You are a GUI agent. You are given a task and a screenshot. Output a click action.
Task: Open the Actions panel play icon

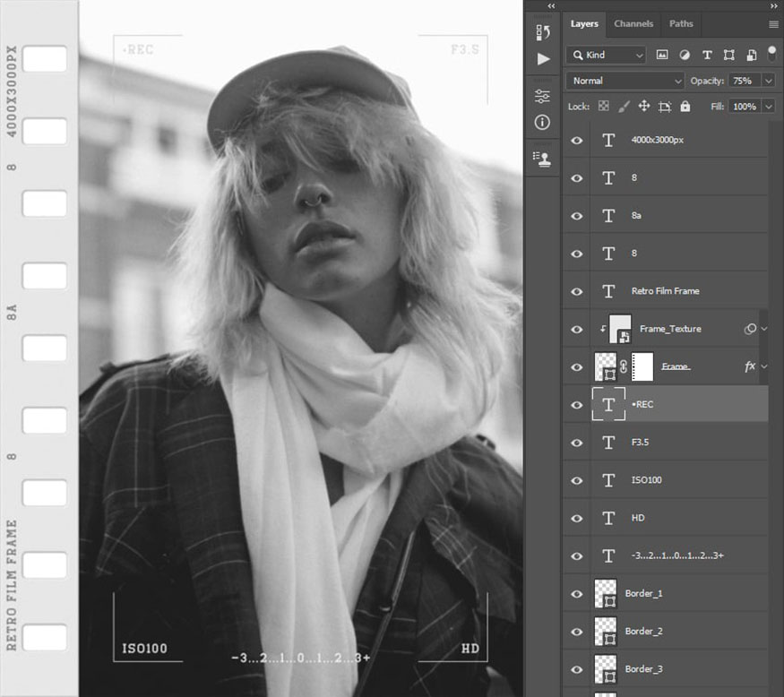point(543,59)
